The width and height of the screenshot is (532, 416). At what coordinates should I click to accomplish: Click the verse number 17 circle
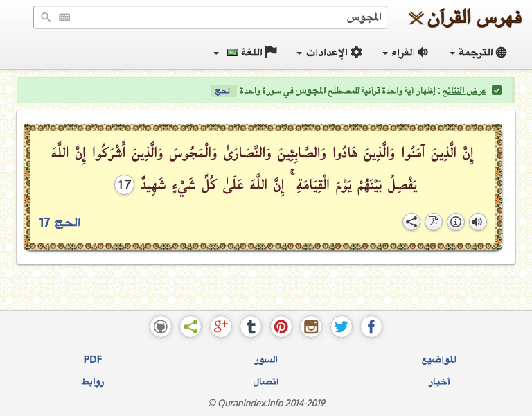pyautogui.click(x=124, y=185)
